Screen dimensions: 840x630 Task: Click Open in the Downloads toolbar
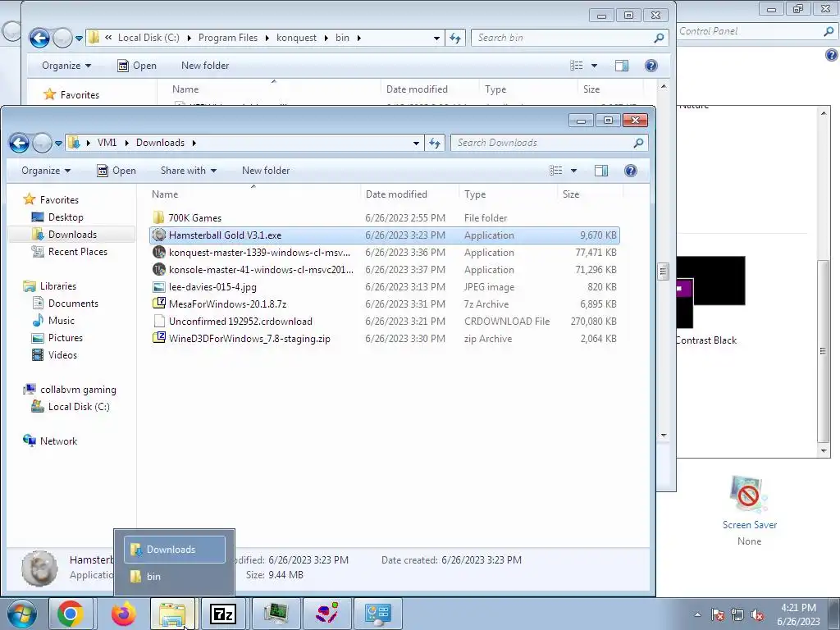pyautogui.click(x=116, y=171)
